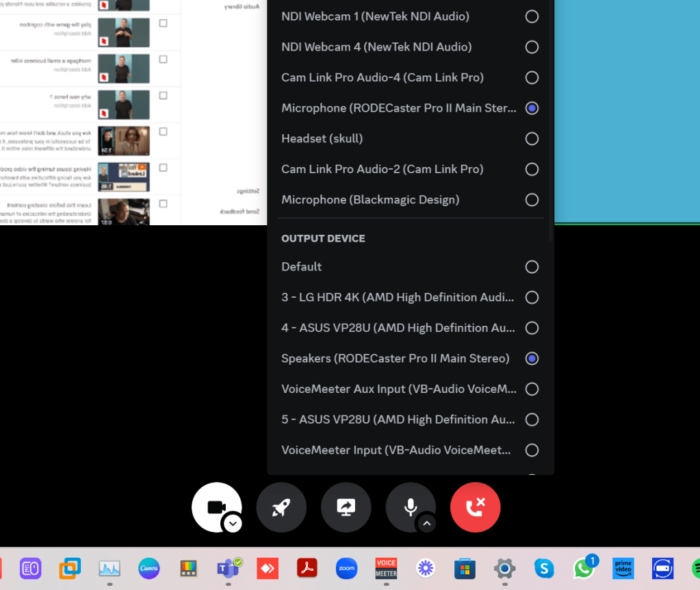Screen dimensions: 700x590
Task: Select Default output device
Action: (x=409, y=267)
